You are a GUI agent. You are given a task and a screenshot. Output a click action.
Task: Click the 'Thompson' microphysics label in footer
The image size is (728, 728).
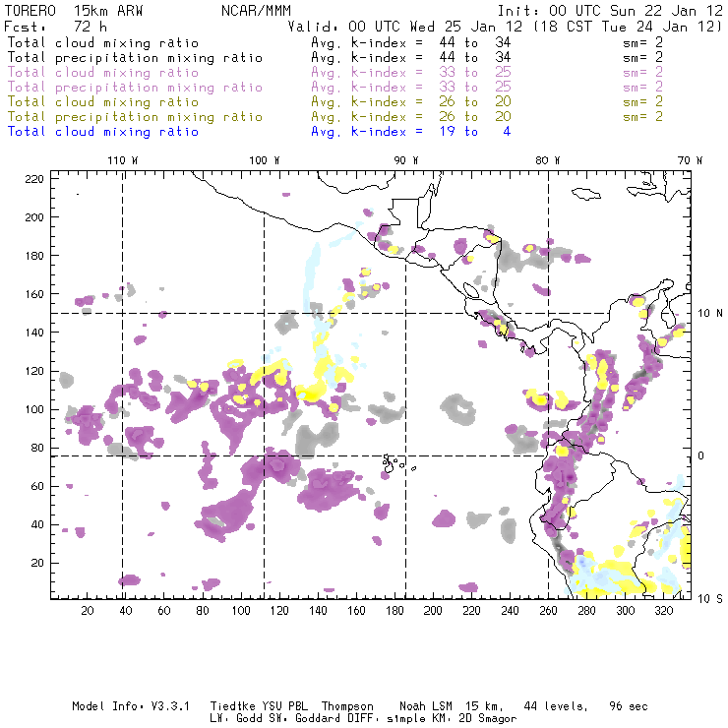pos(347,706)
